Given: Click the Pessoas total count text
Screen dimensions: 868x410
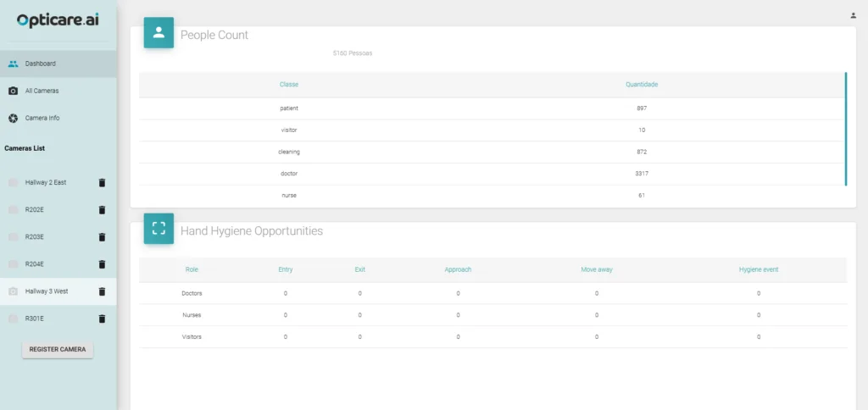Looking at the screenshot, I should [353, 53].
